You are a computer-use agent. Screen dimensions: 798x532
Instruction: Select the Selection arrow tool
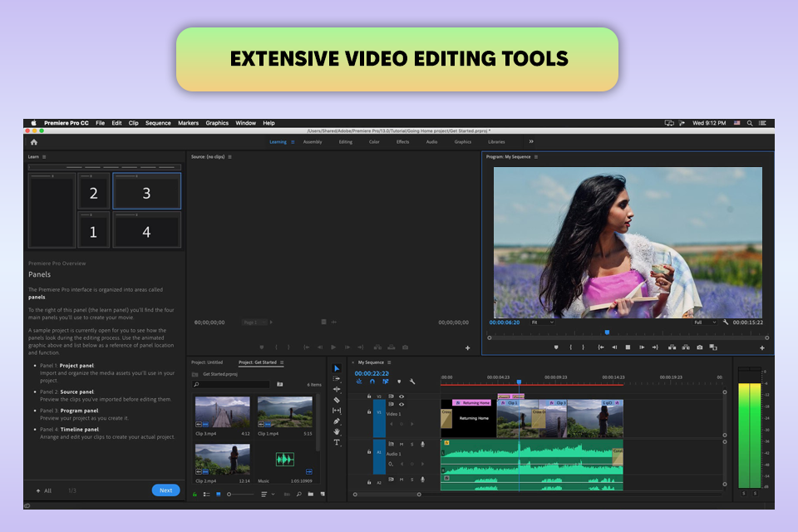(x=337, y=368)
